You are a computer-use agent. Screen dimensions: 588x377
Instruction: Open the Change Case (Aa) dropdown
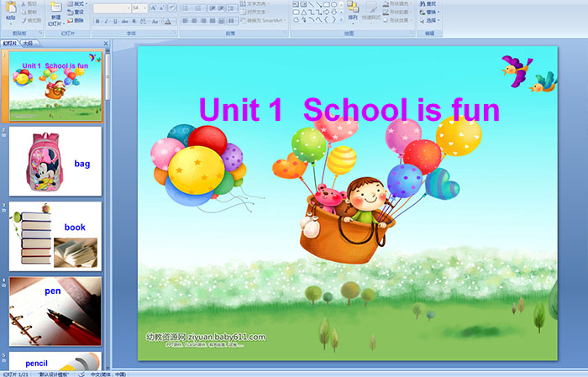(155, 21)
